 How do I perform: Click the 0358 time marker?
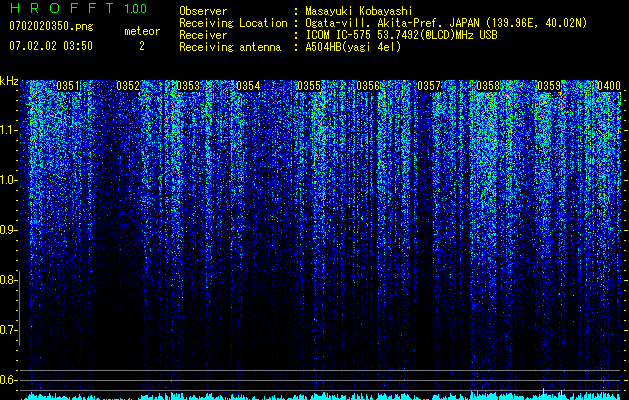489,86
